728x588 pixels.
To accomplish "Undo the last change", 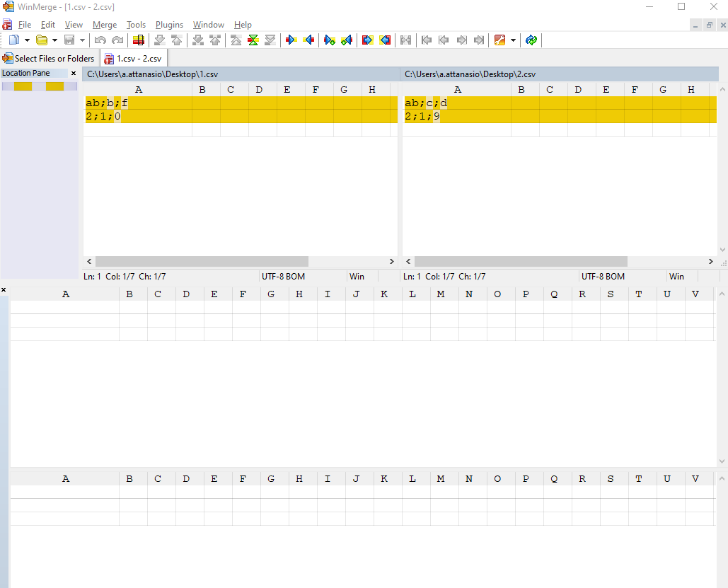I will 100,40.
